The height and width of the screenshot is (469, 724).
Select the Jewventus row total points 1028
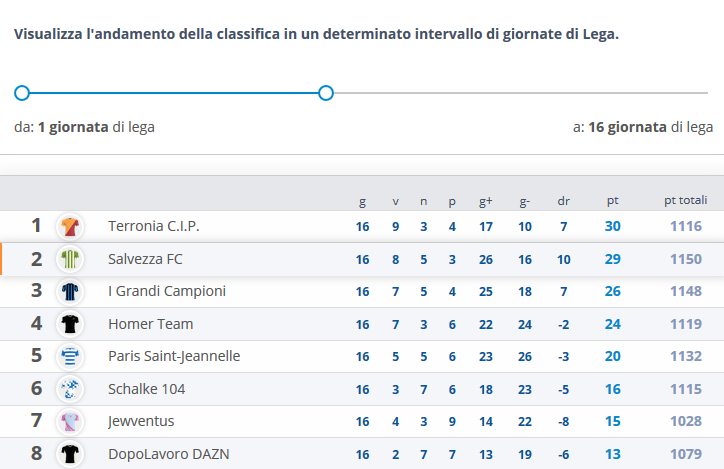(685, 421)
